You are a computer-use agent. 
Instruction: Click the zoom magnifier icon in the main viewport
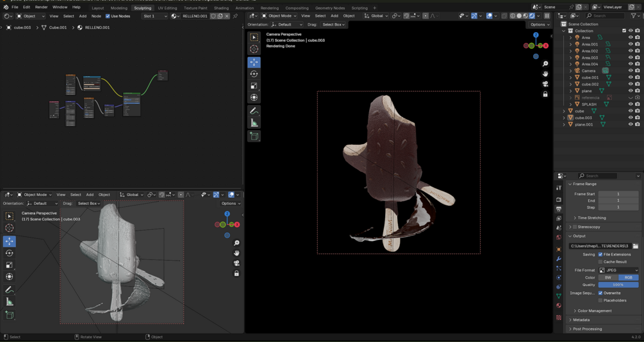pyautogui.click(x=545, y=64)
